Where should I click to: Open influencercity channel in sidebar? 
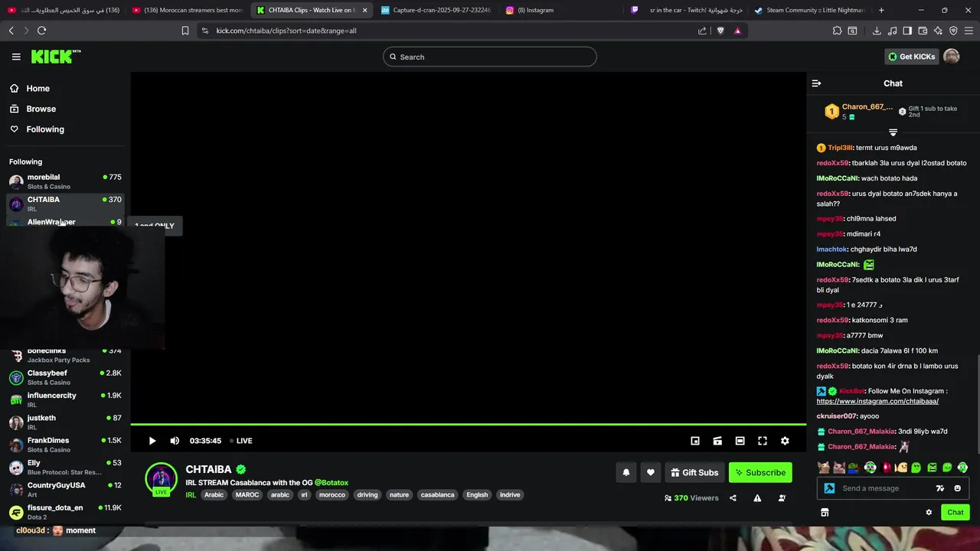[65, 399]
